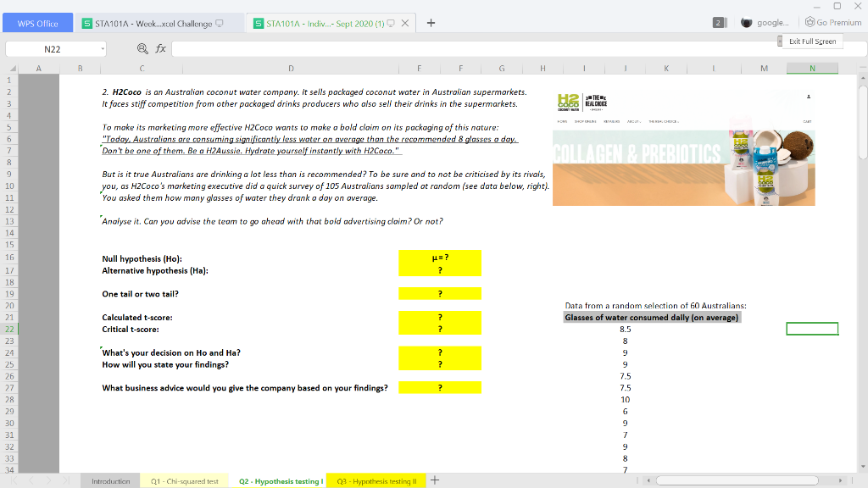Switch to the Introduction sheet tab
The image size is (868, 488).
pos(112,480)
